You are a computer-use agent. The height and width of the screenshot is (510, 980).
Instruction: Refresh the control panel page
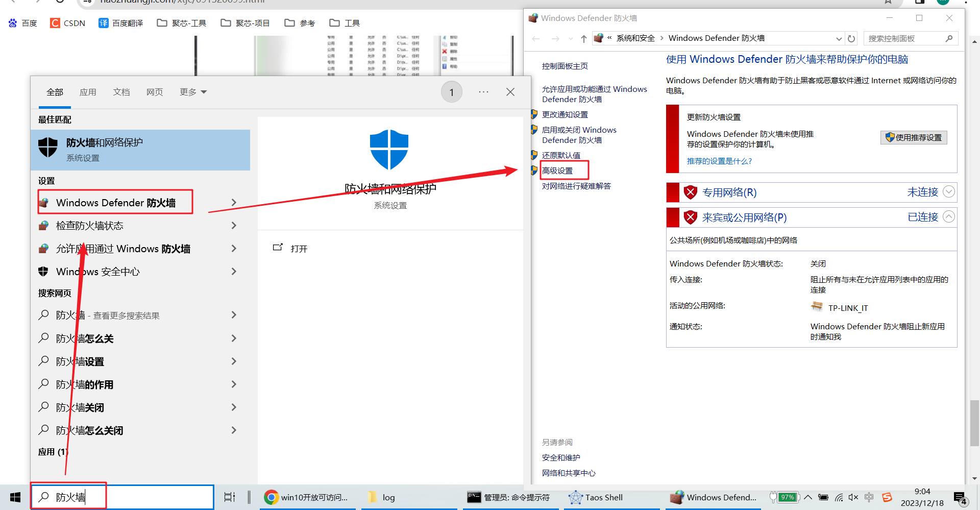[851, 38]
